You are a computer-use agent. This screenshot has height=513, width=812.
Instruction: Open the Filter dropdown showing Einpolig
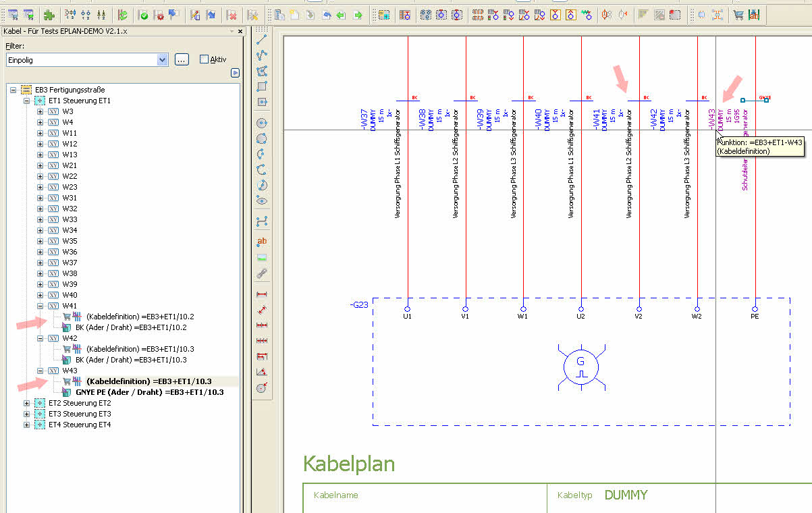pyautogui.click(x=162, y=59)
